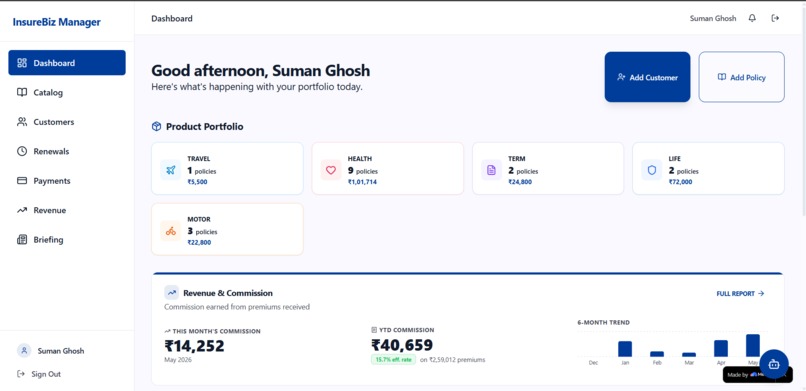Image resolution: width=806 pixels, height=391 pixels.
Task: Click the Revenue & Commission trend icon
Action: pyautogui.click(x=171, y=293)
